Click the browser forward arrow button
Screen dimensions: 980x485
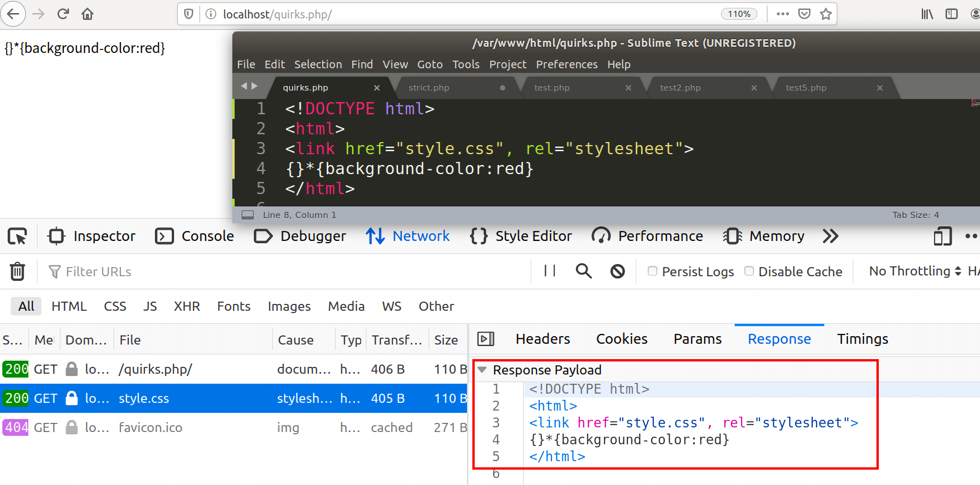pyautogui.click(x=38, y=14)
